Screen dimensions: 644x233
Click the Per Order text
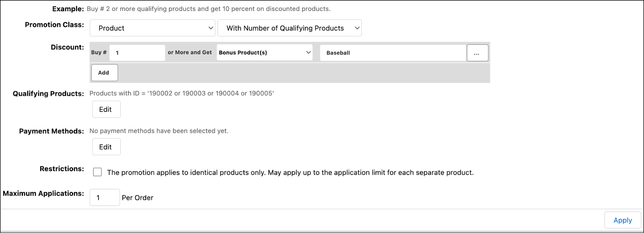coord(138,198)
